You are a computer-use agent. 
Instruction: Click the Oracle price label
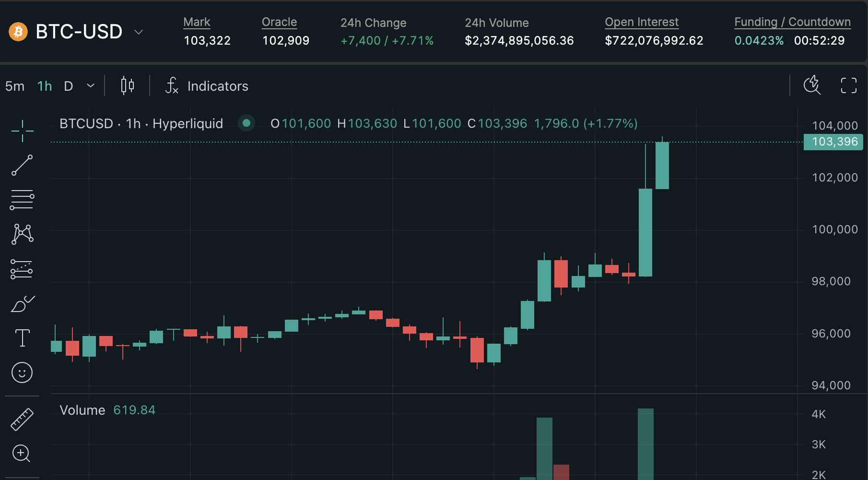point(280,22)
